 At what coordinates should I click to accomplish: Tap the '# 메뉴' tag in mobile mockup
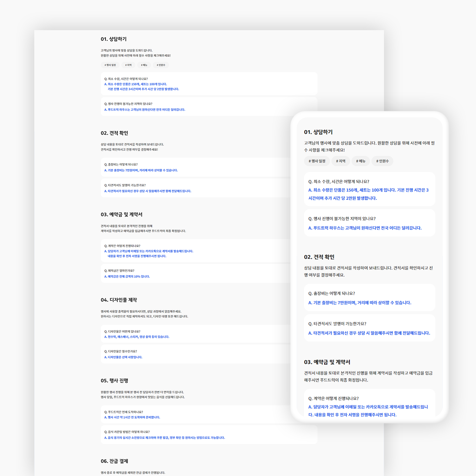361,161
